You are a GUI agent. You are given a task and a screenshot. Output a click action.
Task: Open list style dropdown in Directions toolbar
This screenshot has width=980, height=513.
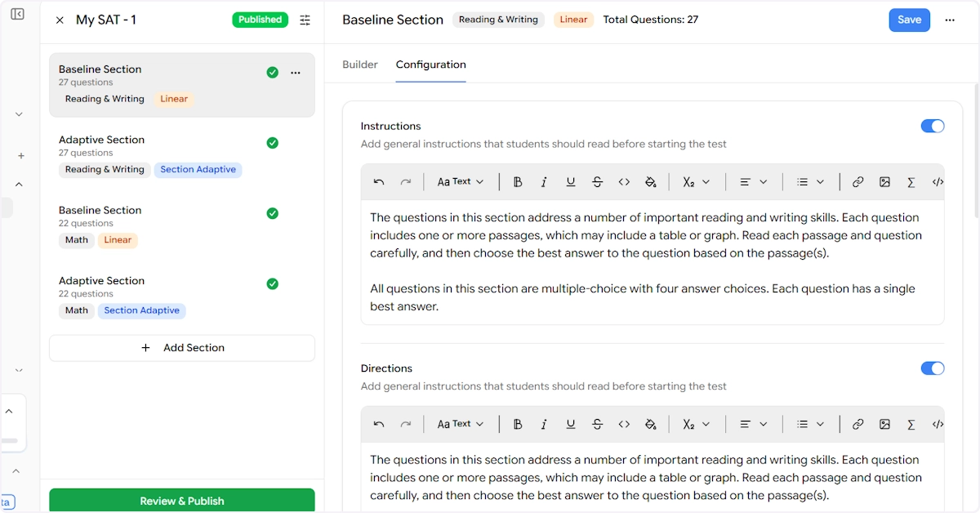click(810, 425)
